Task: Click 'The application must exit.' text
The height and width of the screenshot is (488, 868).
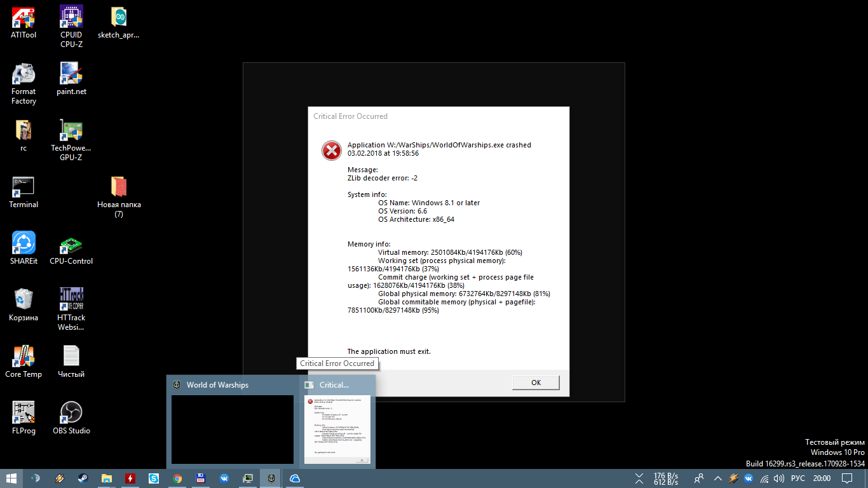Action: (389, 351)
